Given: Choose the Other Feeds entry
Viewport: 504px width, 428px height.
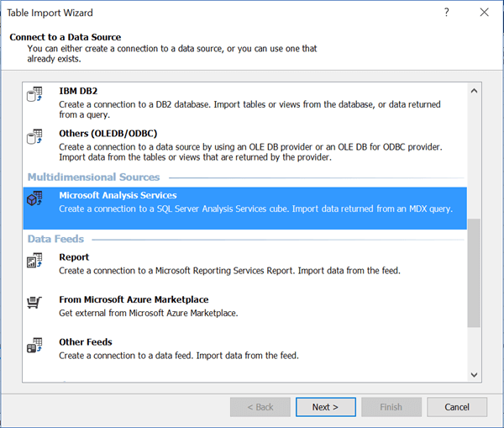Looking at the screenshot, I should pyautogui.click(x=85, y=342).
